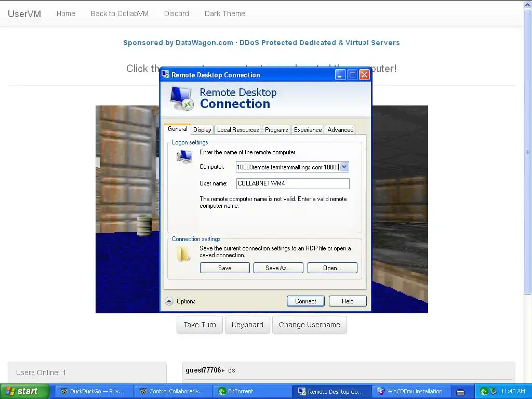Click the Connect button
This screenshot has height=399, width=532.
point(305,301)
